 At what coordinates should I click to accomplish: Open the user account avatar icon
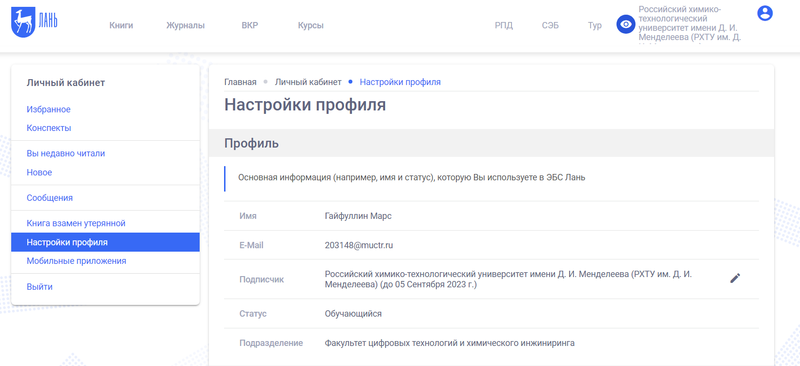pyautogui.click(x=765, y=13)
